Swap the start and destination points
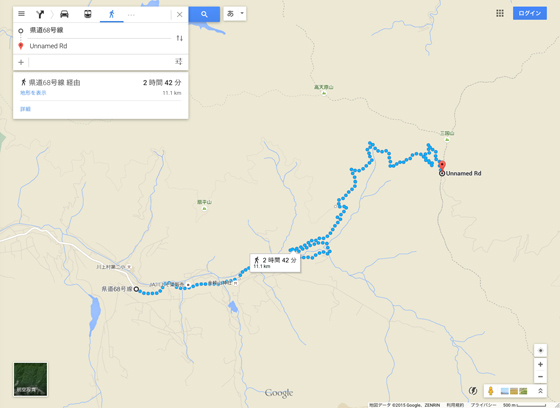 [x=180, y=38]
